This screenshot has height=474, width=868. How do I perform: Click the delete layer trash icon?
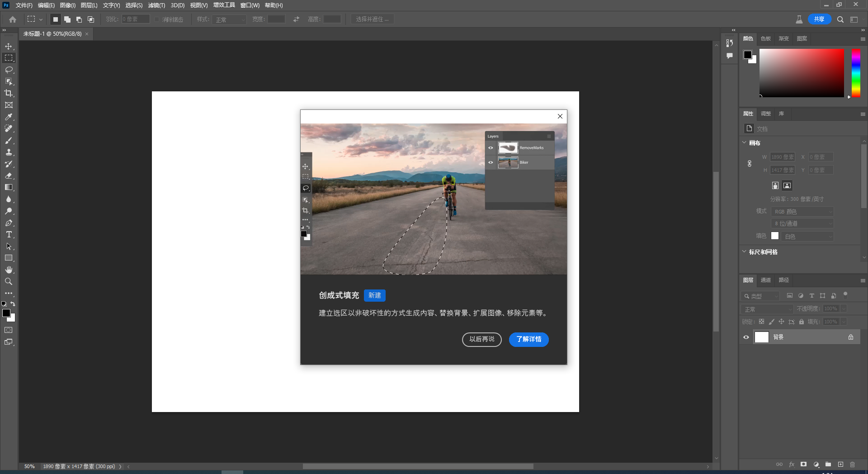tap(853, 465)
